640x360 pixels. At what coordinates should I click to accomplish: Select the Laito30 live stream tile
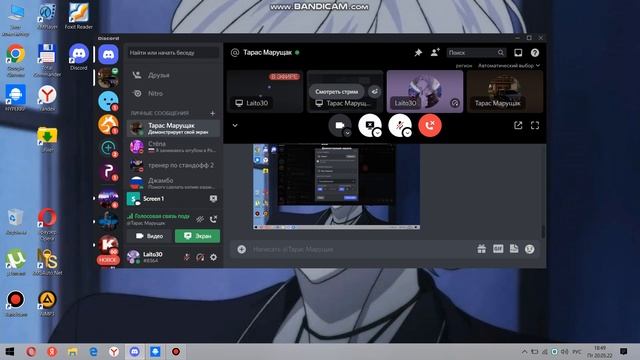click(x=265, y=91)
